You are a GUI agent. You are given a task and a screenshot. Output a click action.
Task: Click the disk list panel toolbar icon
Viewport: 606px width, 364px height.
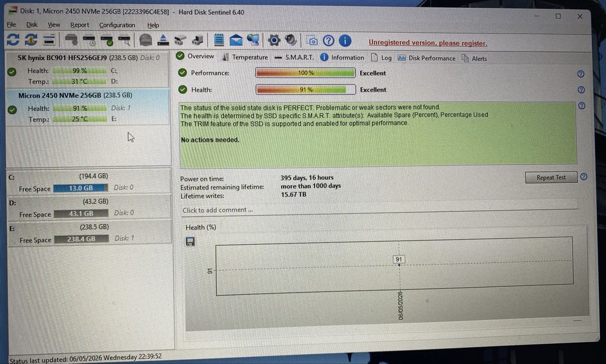coord(49,39)
